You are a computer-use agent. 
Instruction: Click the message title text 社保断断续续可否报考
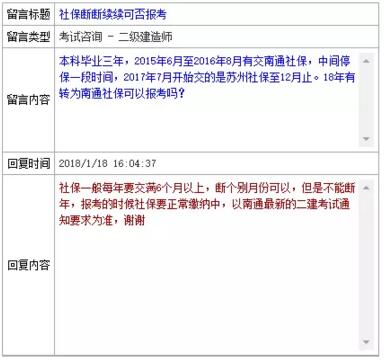(x=113, y=14)
